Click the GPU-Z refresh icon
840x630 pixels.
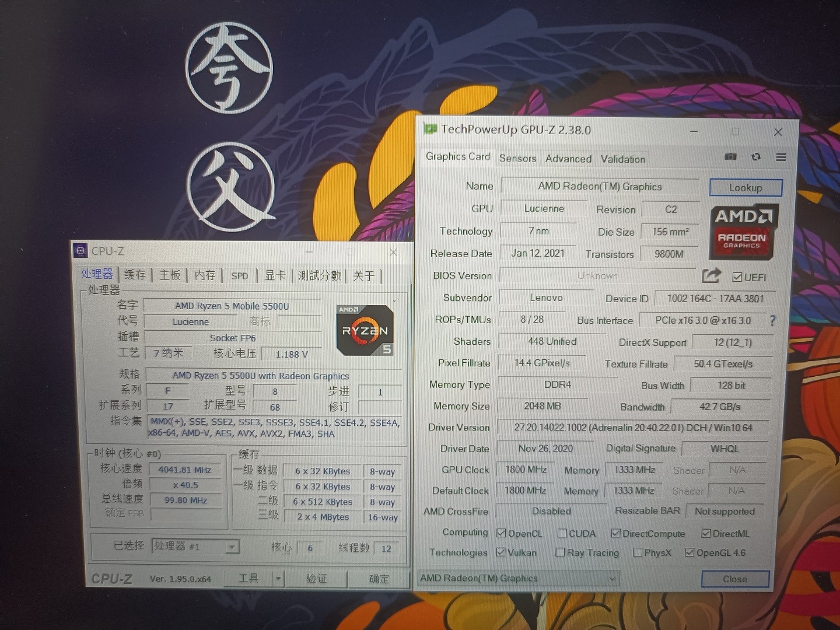[756, 157]
